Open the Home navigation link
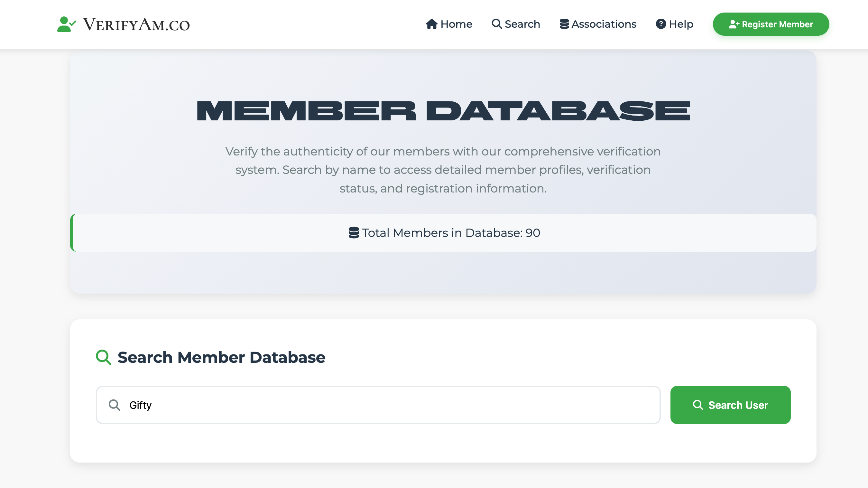This screenshot has height=488, width=868. click(x=456, y=24)
